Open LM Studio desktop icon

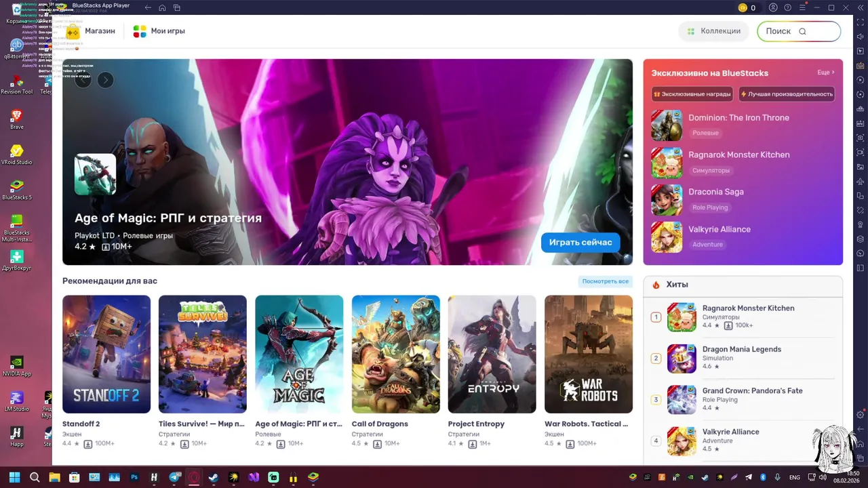[17, 401]
